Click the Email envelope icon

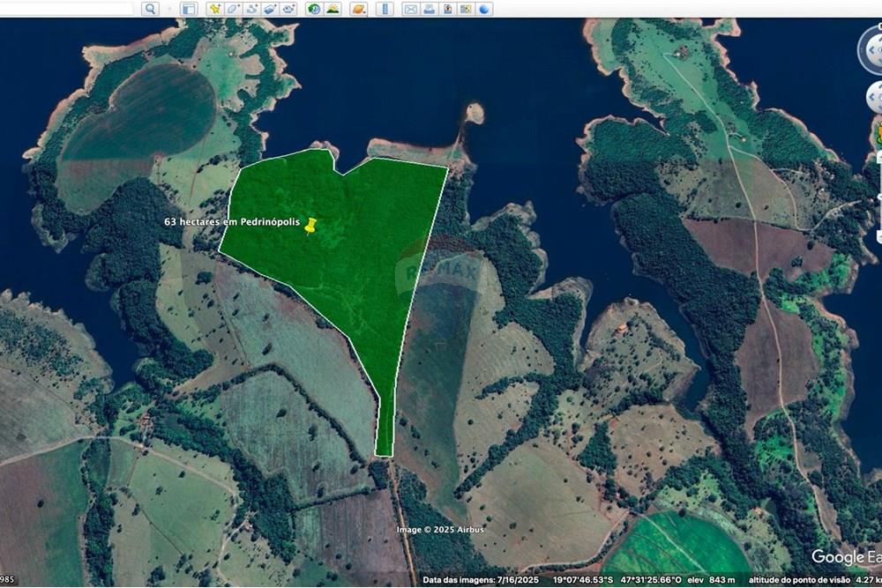[410, 9]
